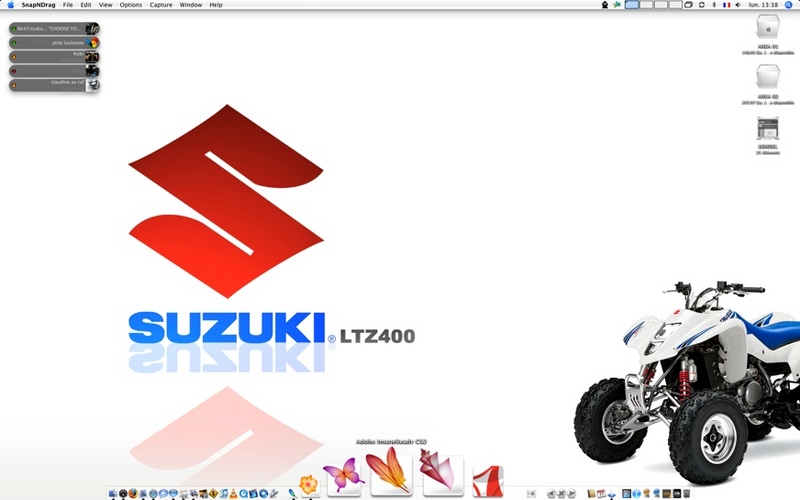Open the Apple menu
The image size is (800, 500).
(10, 5)
